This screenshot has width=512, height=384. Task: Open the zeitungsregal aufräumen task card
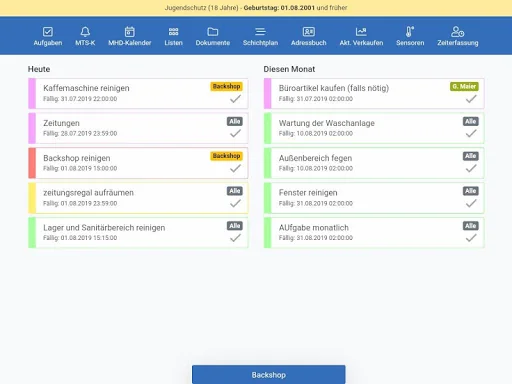pyautogui.click(x=138, y=198)
